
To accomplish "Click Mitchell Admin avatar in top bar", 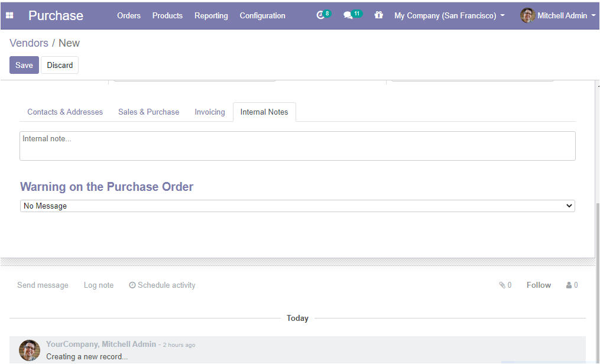I will click(527, 15).
